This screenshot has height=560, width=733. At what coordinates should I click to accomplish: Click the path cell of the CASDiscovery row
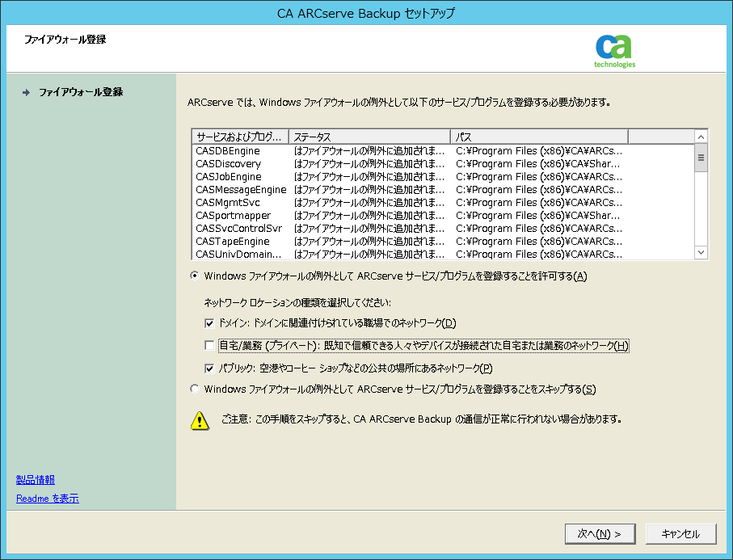[x=537, y=164]
